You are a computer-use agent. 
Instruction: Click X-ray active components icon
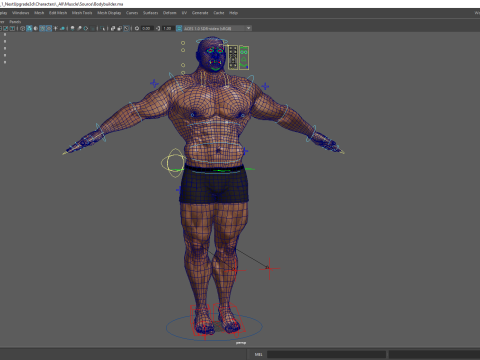point(120,28)
